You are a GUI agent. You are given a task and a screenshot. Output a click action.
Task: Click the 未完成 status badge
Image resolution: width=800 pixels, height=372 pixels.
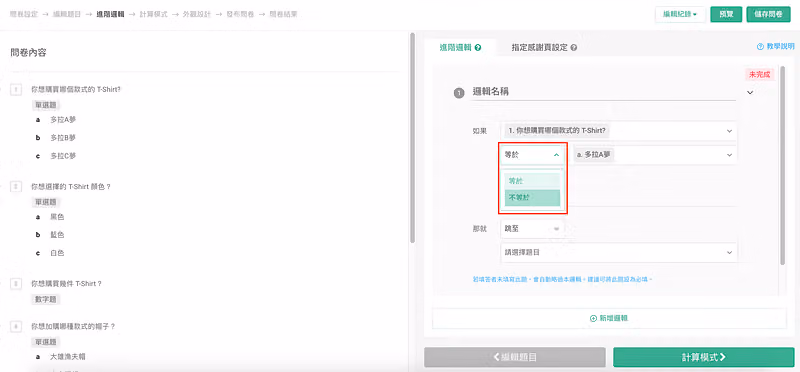[x=760, y=75]
